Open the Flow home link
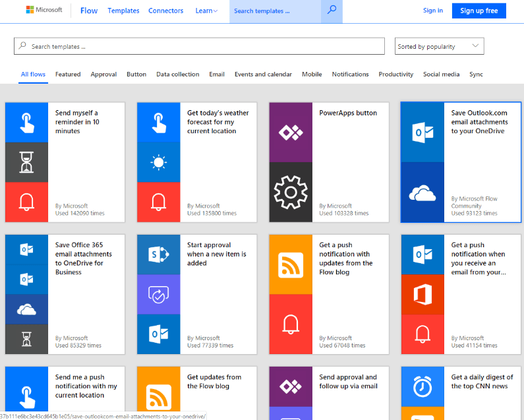524x420 pixels. [x=89, y=11]
